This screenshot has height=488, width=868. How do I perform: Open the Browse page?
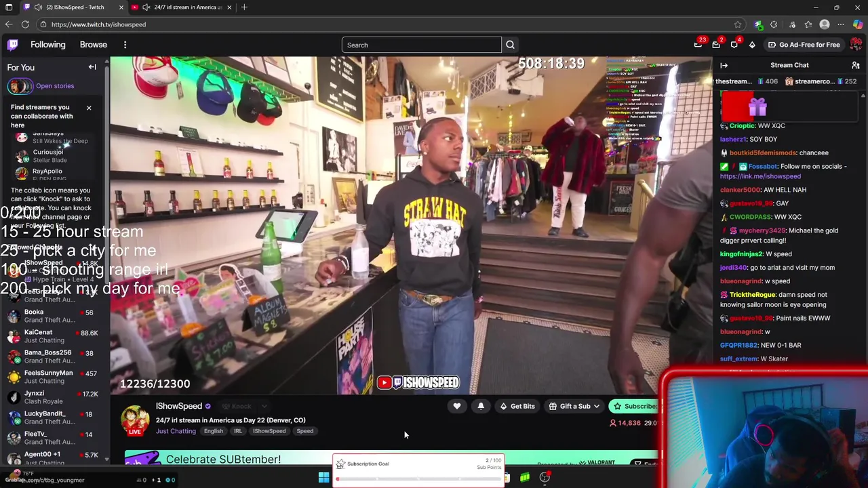tap(94, 45)
